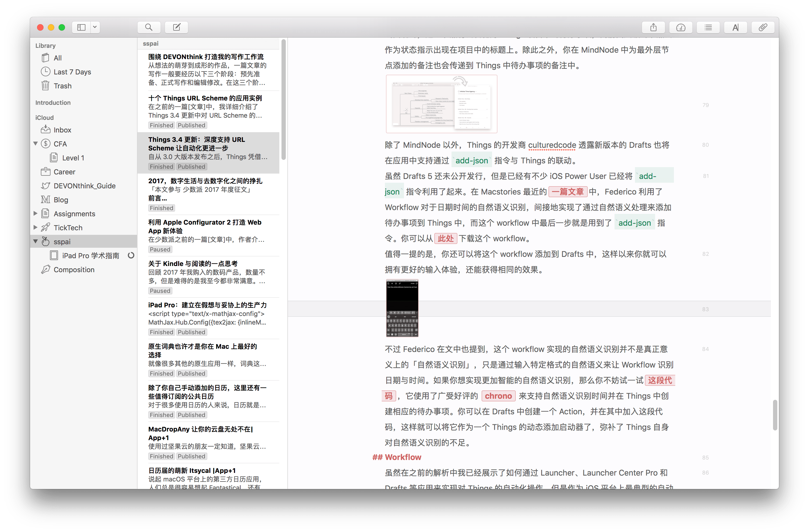Expand the TickTech group triangle
The height and width of the screenshot is (532, 809).
pyautogui.click(x=35, y=227)
